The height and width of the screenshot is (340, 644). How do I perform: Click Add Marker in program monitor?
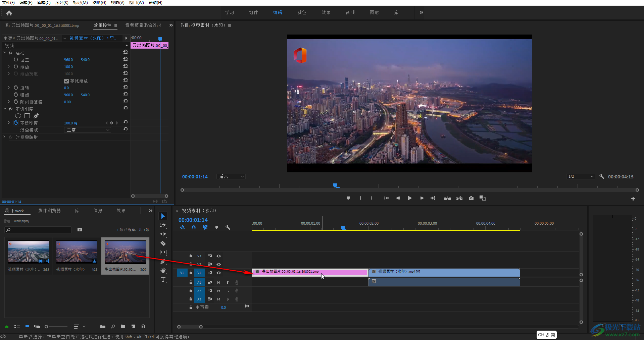pos(348,198)
